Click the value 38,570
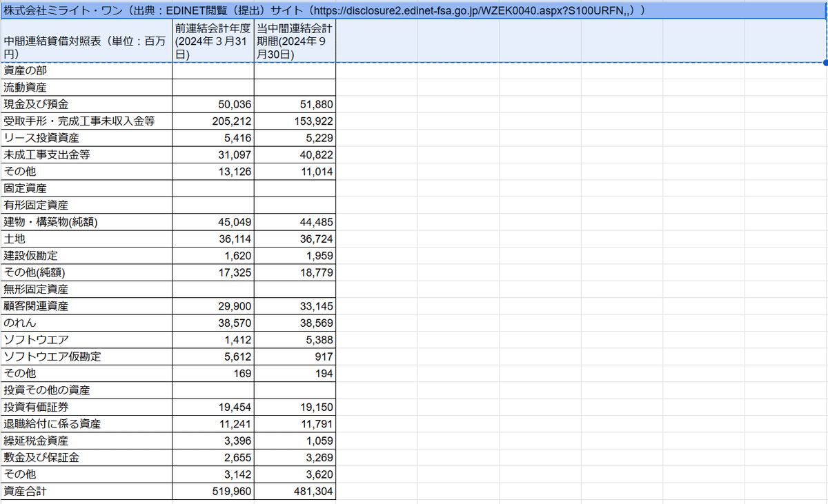 pos(213,323)
